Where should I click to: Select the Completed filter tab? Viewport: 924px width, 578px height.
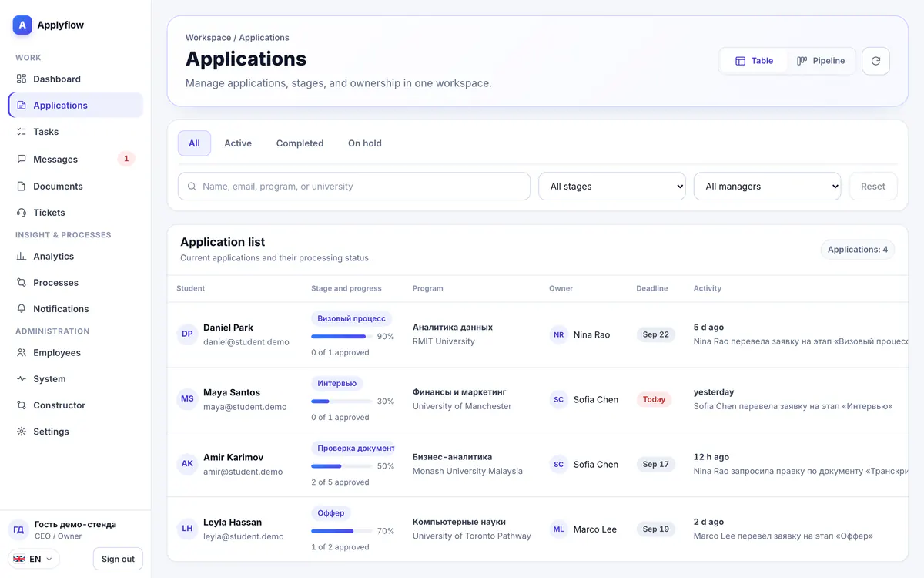coord(300,143)
